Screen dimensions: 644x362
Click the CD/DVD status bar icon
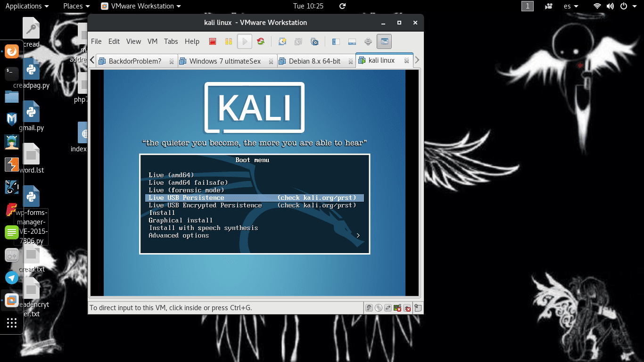click(378, 307)
